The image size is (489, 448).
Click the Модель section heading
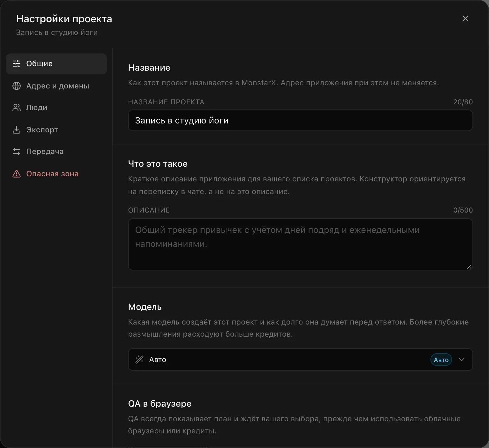pos(145,307)
